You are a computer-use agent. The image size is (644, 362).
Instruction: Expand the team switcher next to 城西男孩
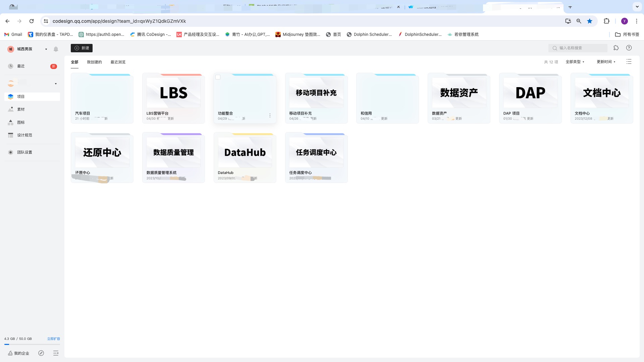(46, 49)
